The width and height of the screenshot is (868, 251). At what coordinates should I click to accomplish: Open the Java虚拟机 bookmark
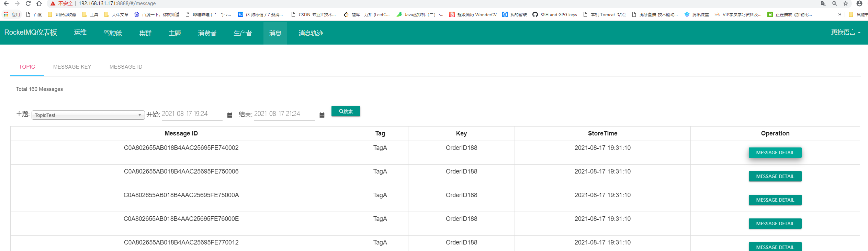pyautogui.click(x=420, y=14)
